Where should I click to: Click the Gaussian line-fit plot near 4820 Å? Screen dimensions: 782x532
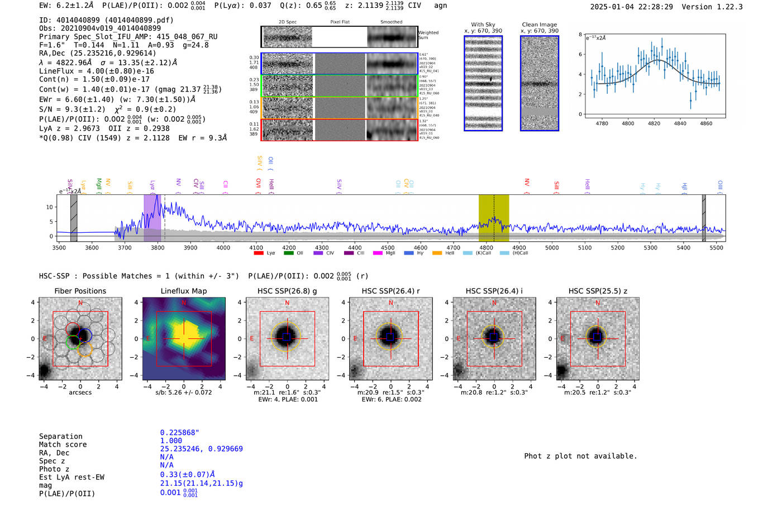click(x=655, y=76)
